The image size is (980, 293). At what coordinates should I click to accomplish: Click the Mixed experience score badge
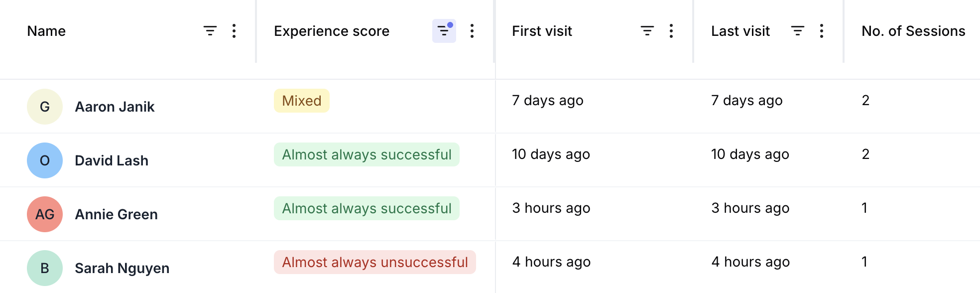(301, 100)
